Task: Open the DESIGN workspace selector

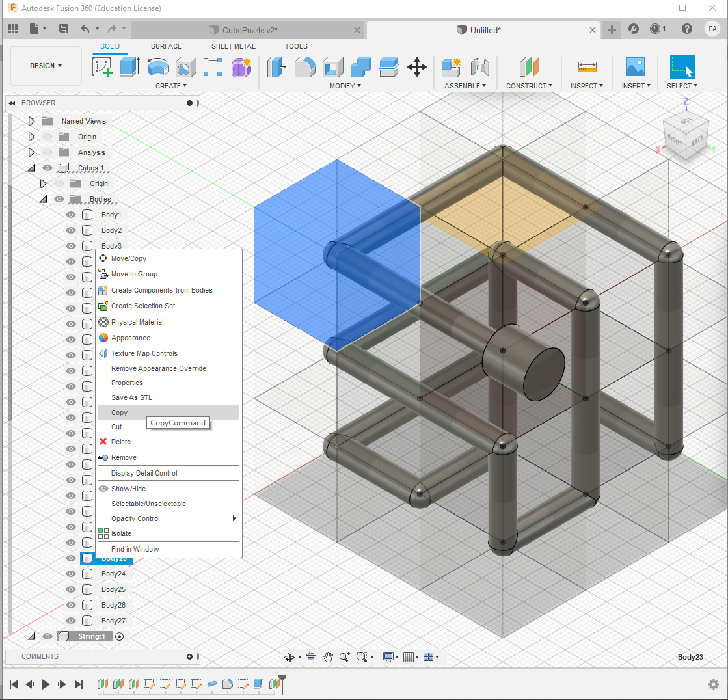Action: [x=45, y=65]
